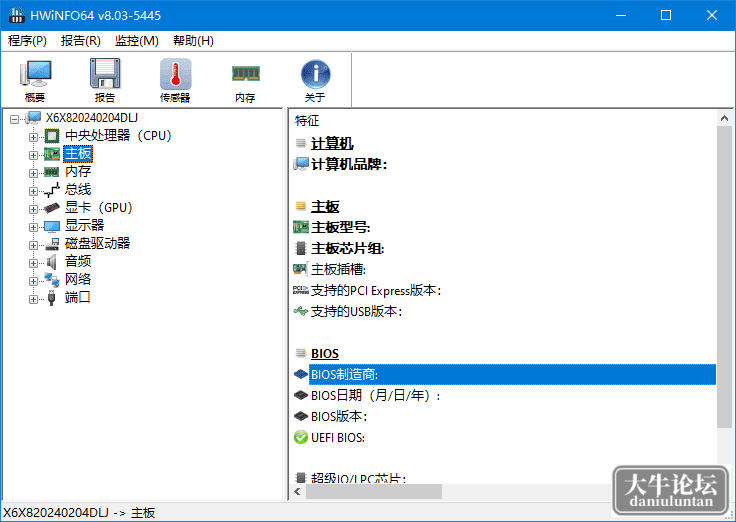This screenshot has height=522, width=736.
Task: Click the vertical scrollbar up arrow
Action: pyautogui.click(x=724, y=118)
